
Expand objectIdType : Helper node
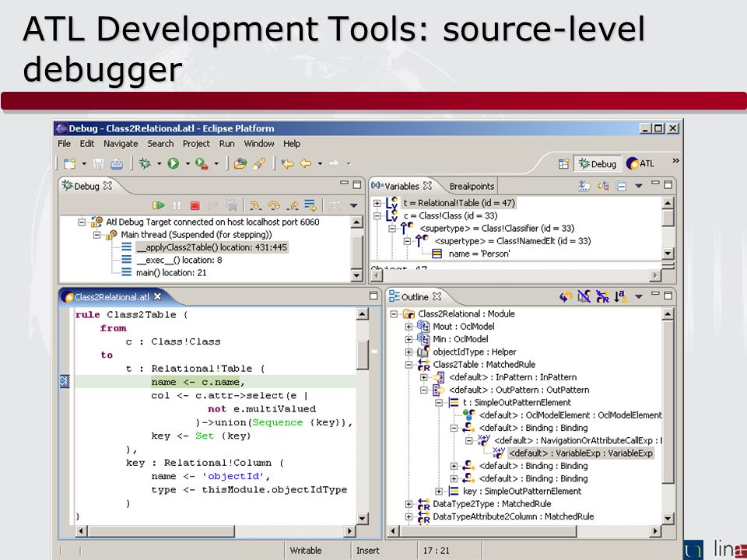(409, 352)
